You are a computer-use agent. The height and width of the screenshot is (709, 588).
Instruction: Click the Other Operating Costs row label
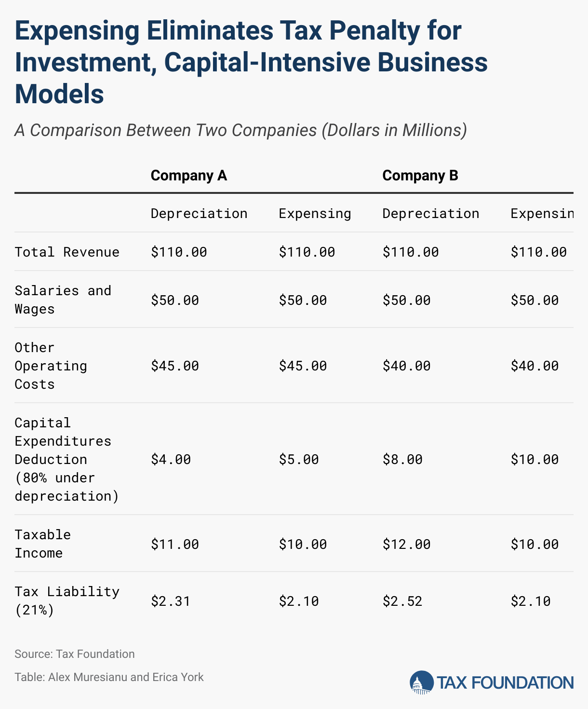(x=51, y=366)
